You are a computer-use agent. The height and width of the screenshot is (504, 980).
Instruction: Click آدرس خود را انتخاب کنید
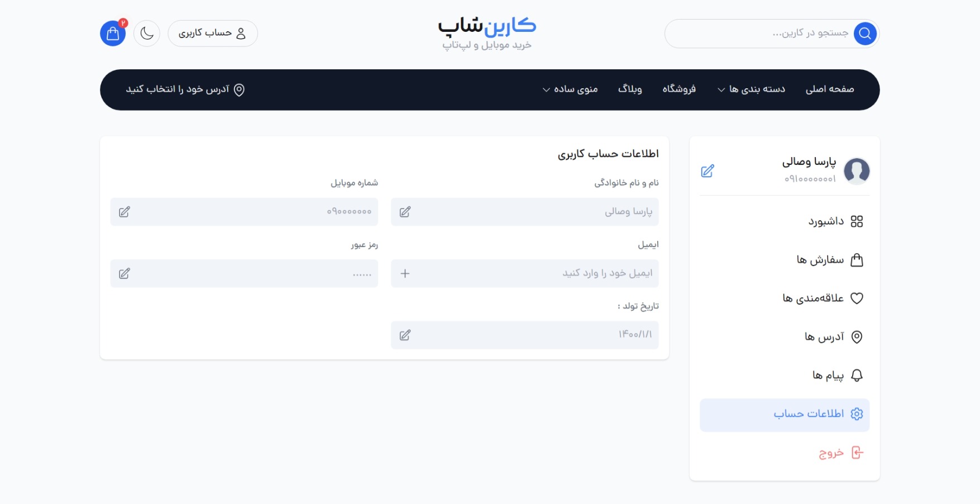[178, 89]
